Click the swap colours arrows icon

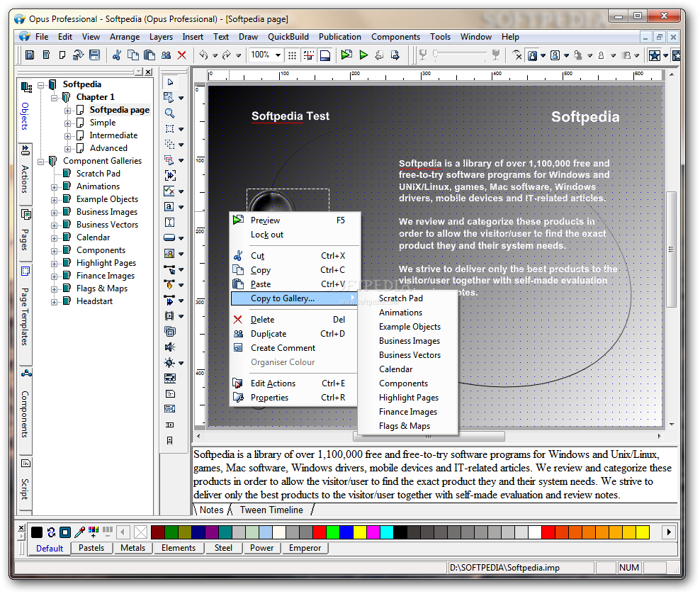51,532
